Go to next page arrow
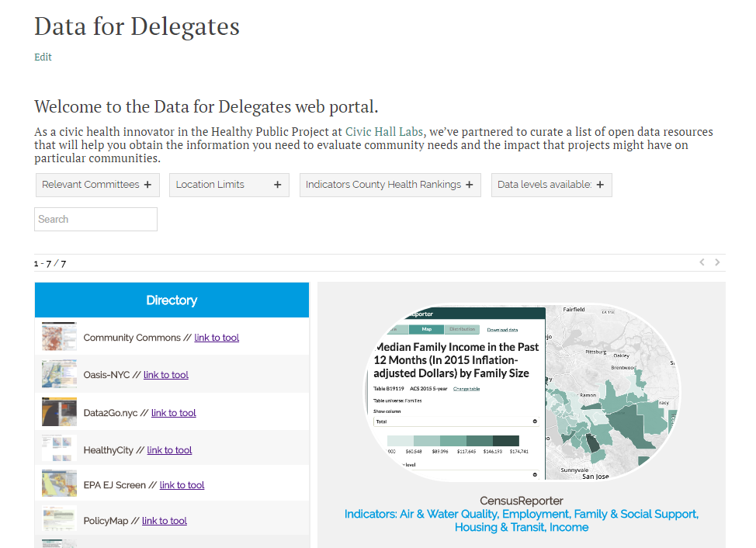The width and height of the screenshot is (756, 548). pos(718,262)
